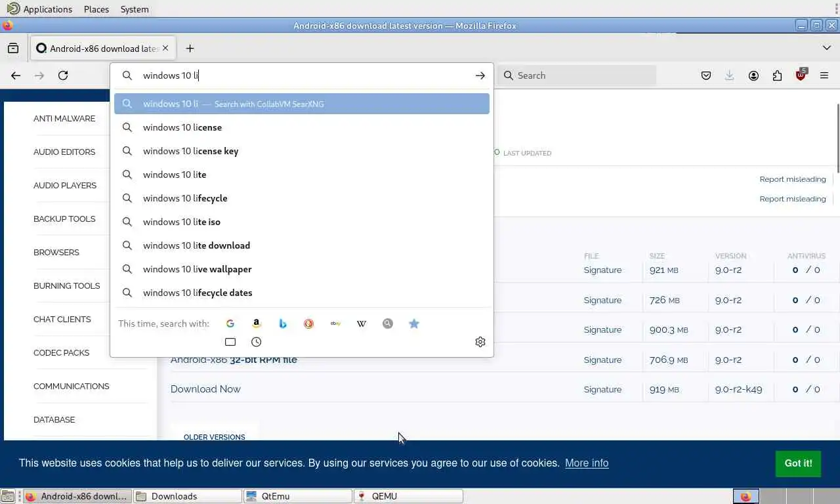
Task: Open Firefox View tab overview icon
Action: pyautogui.click(x=13, y=49)
